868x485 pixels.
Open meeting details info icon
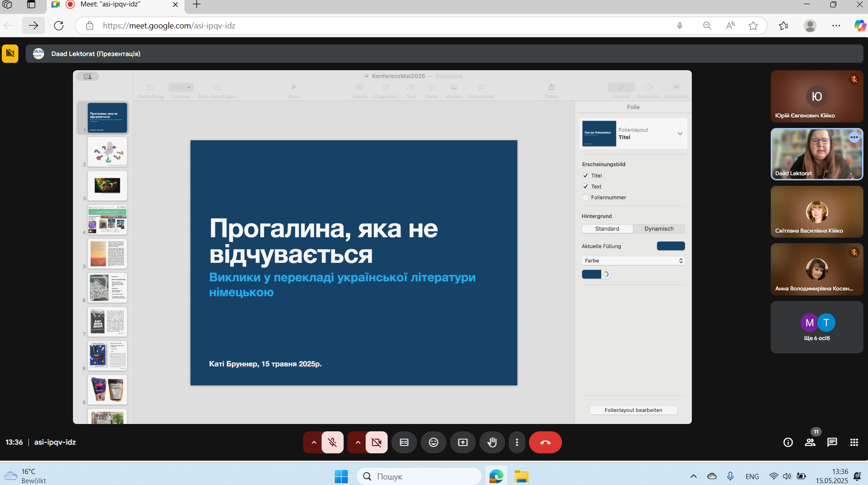(788, 442)
